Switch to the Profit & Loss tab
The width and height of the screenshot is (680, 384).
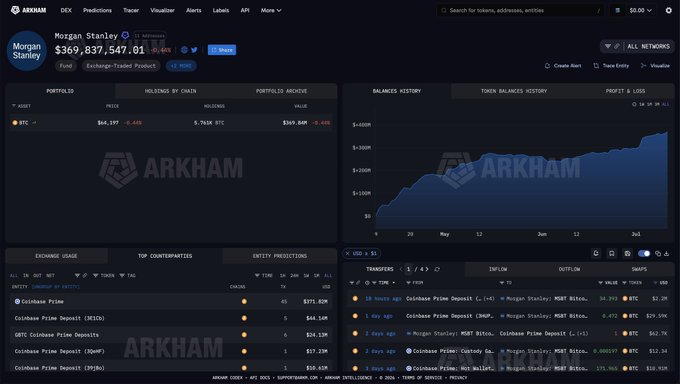(625, 91)
